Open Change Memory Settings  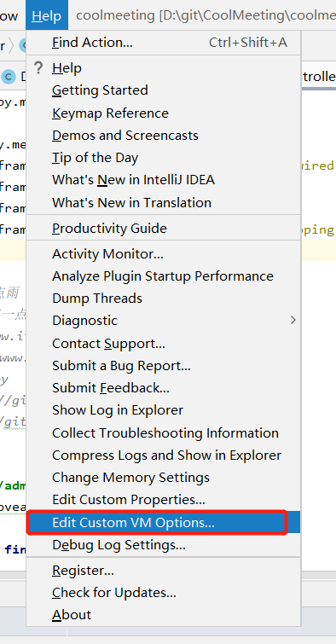[x=164, y=478]
